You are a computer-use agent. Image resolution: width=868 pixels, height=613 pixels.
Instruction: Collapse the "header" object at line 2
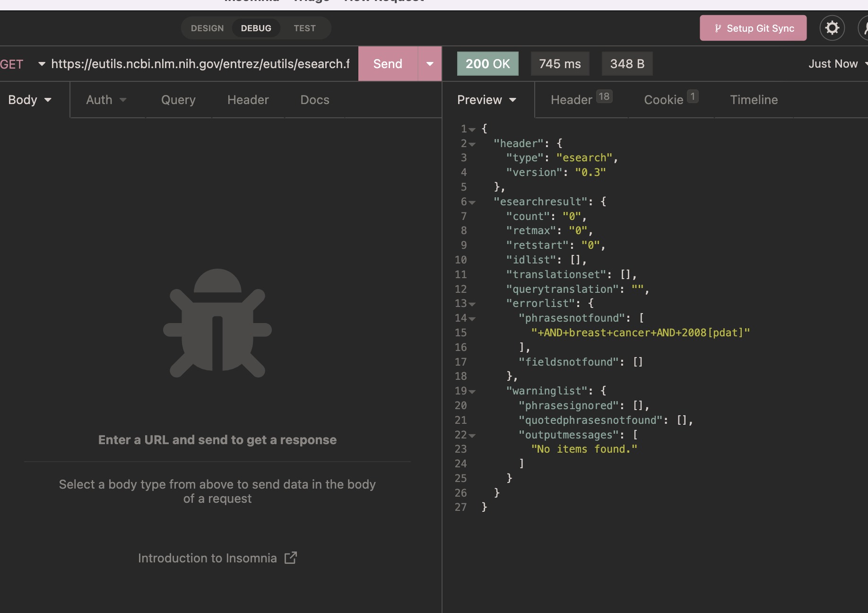[472, 144]
